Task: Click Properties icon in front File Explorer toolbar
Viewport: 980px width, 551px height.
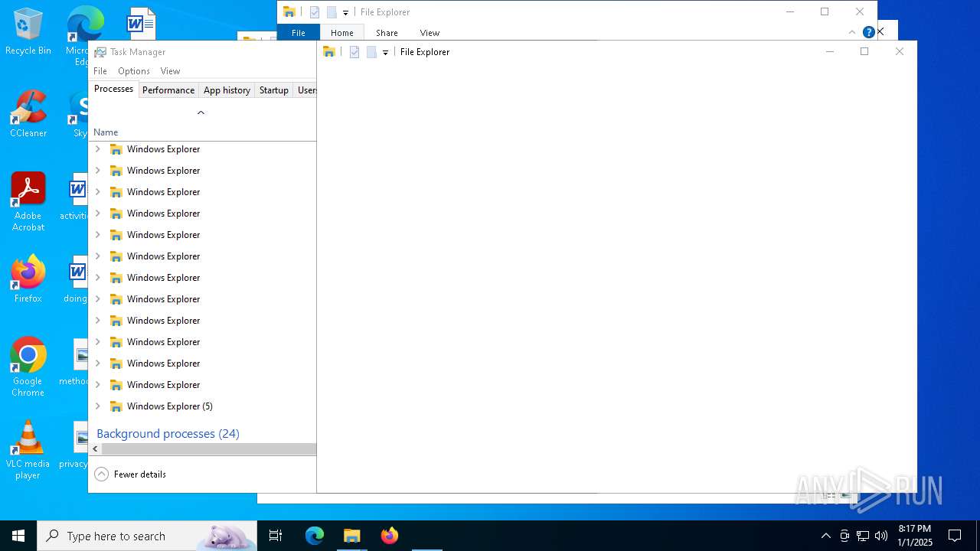Action: [354, 52]
